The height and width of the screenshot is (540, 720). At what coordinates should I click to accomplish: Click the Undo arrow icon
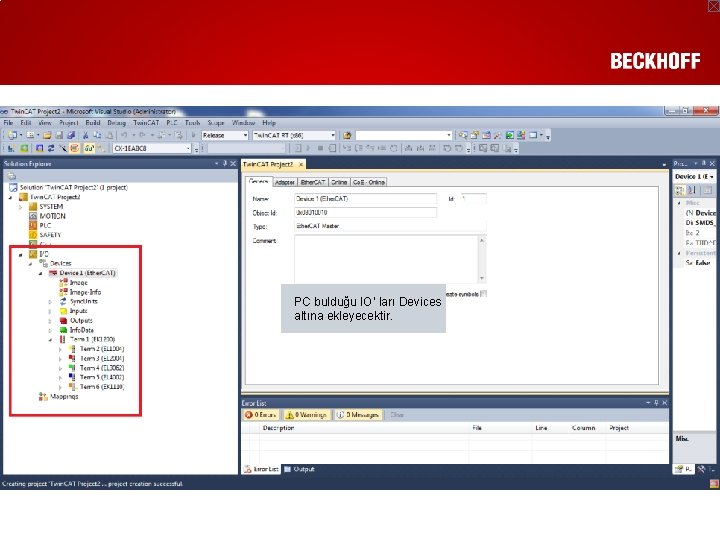(x=124, y=135)
